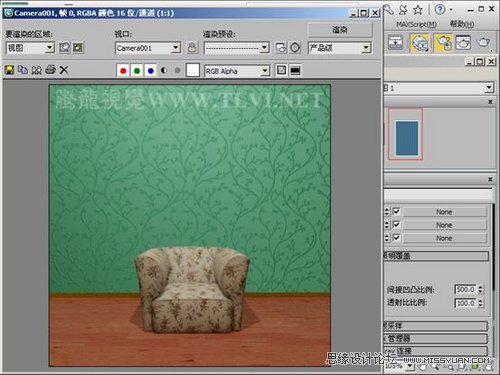Screen dimensions: 500x375
Task: Open the rendered frame window teapot icon
Action: point(463,42)
